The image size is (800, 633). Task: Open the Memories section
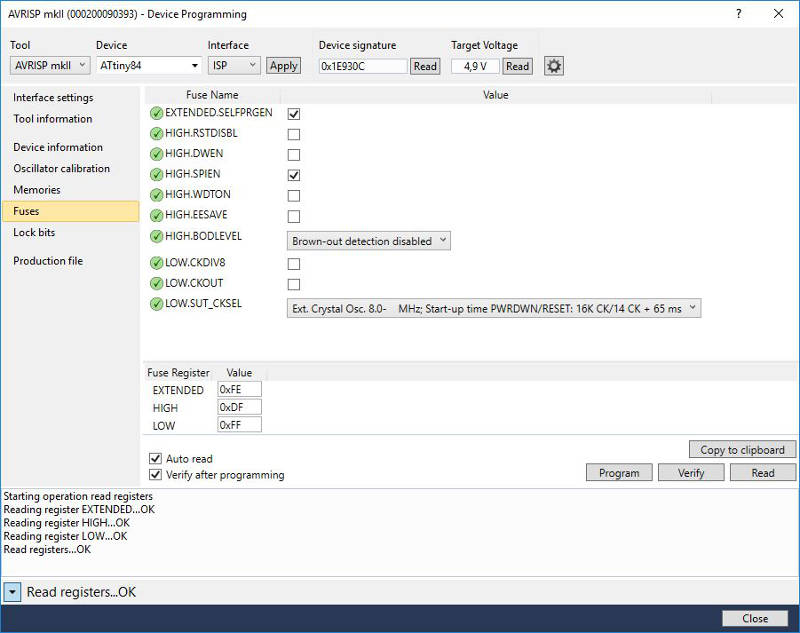click(x=37, y=190)
